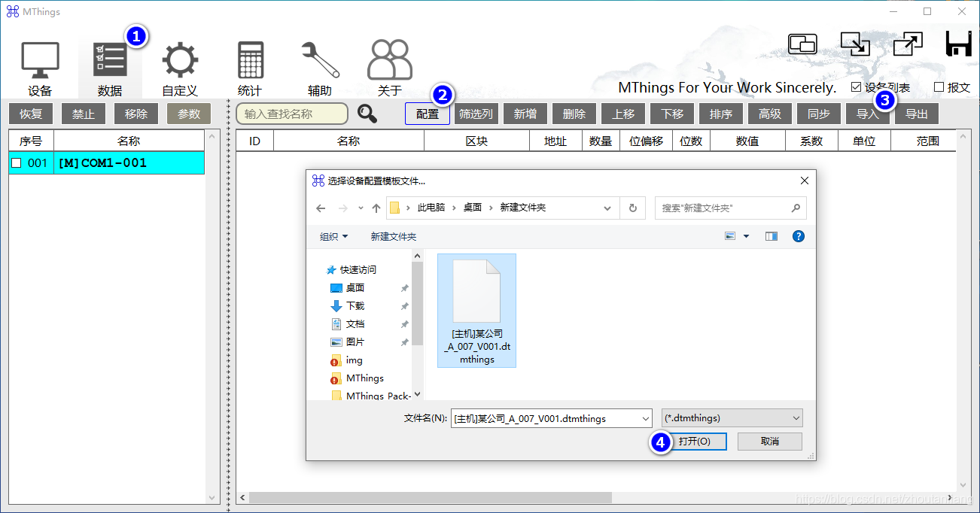
Task: Click the pop-out window arrow icon
Action: [x=908, y=44]
